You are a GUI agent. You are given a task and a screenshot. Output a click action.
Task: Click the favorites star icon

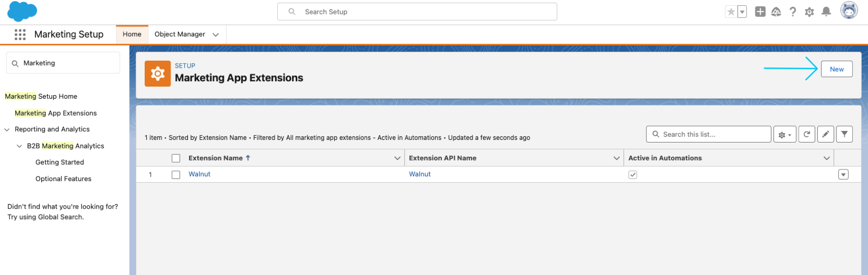click(x=731, y=12)
